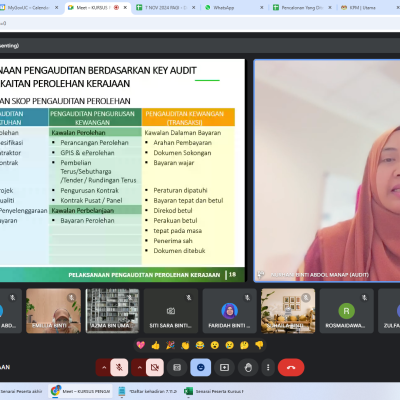The width and height of the screenshot is (400, 400).
Task: Click muted mic icon on FARIDAH tile
Action: (247, 297)
